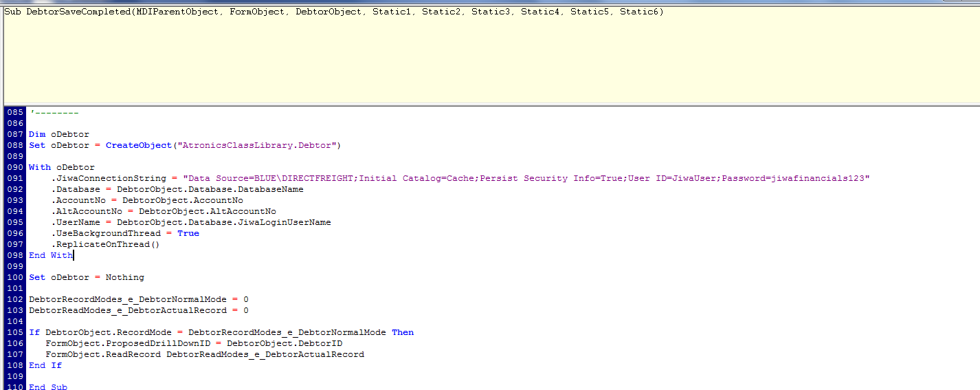Click the "AtronicsClassLibrary.Debtor" string literal
980x390 pixels.
256,145
